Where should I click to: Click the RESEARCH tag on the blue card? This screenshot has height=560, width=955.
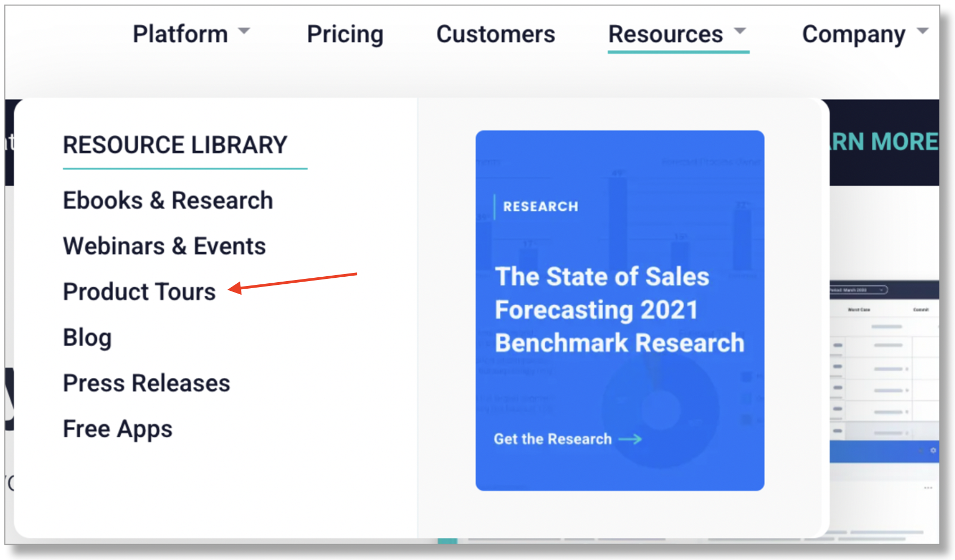[541, 207]
